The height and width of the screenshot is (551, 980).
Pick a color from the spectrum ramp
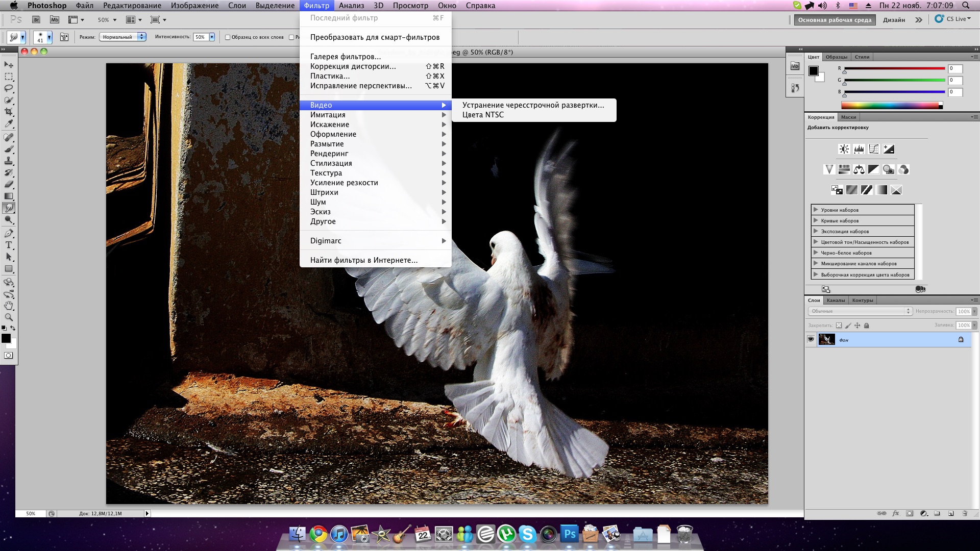pyautogui.click(x=892, y=106)
